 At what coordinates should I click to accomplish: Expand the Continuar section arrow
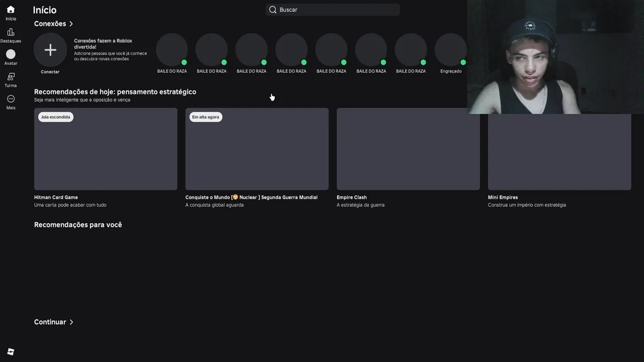click(71, 322)
